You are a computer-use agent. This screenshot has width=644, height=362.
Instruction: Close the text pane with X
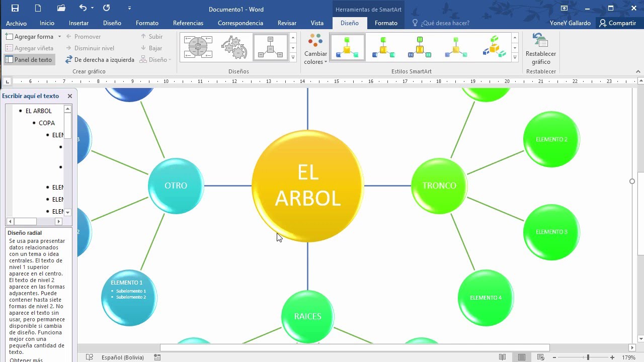(70, 96)
